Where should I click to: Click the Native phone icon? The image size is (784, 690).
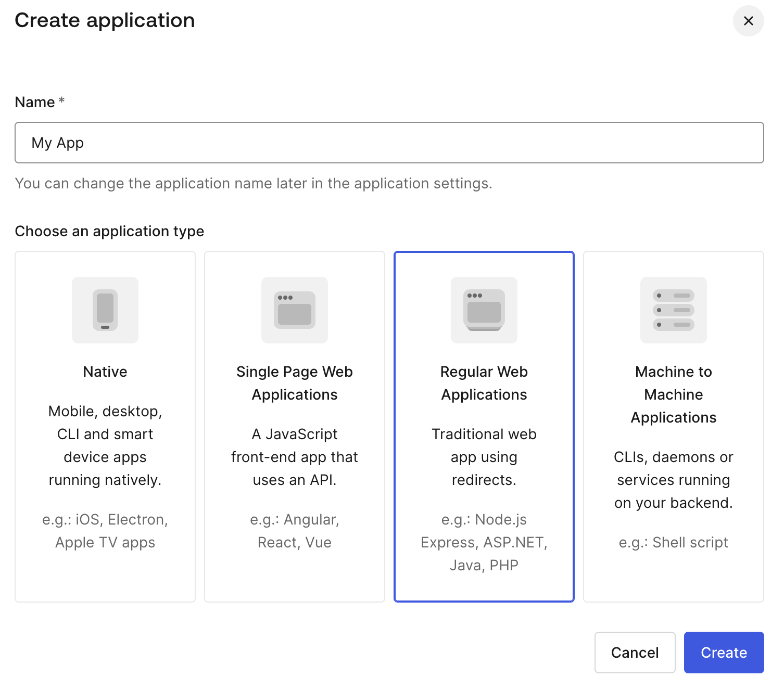point(105,310)
